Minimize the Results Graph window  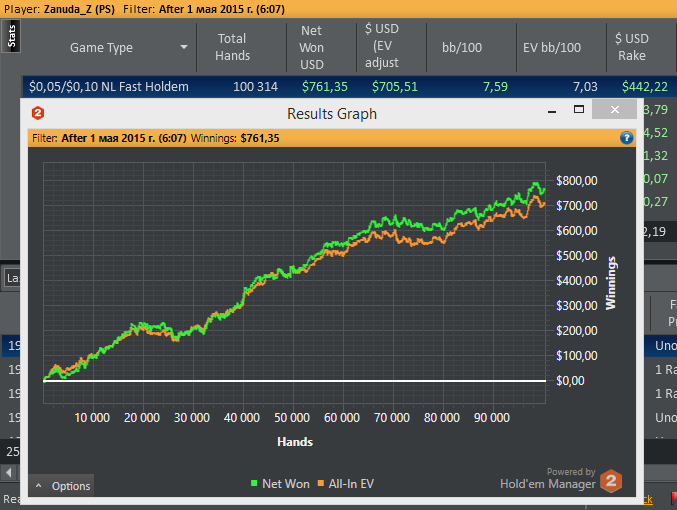552,110
